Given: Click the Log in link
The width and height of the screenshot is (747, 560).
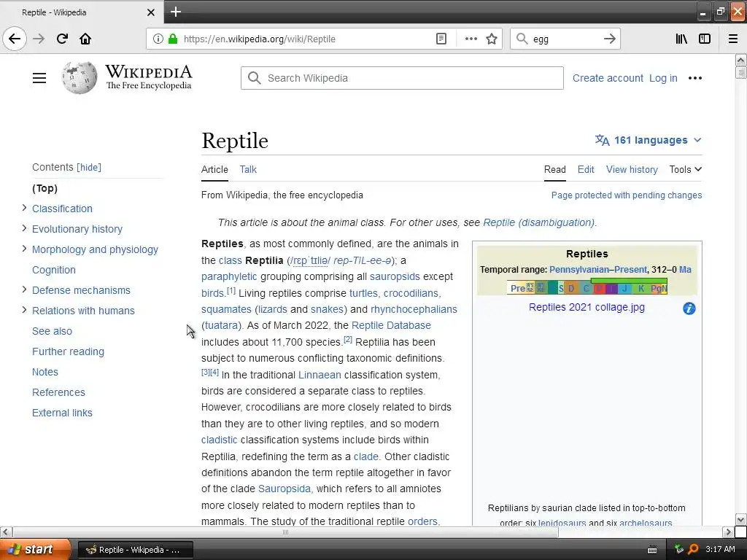Looking at the screenshot, I should point(663,78).
